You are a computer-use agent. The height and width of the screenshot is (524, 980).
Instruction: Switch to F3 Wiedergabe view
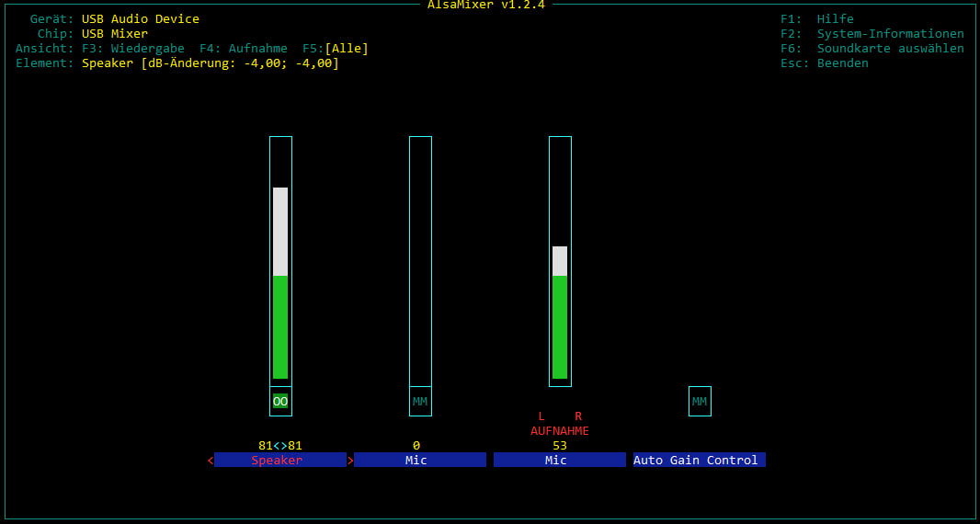[x=133, y=49]
